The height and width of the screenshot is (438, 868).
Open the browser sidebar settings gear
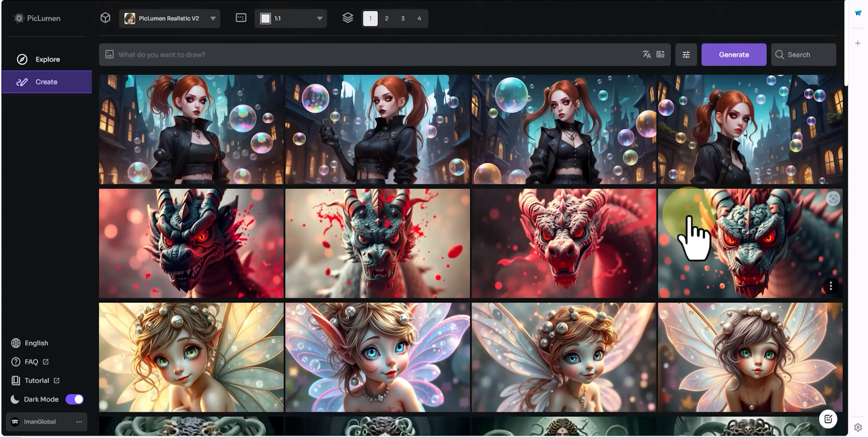858,428
